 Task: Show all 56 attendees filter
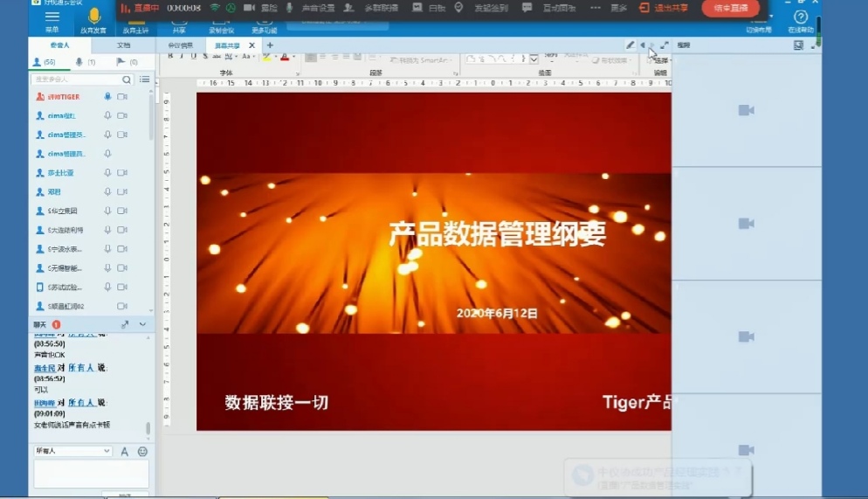(x=45, y=62)
